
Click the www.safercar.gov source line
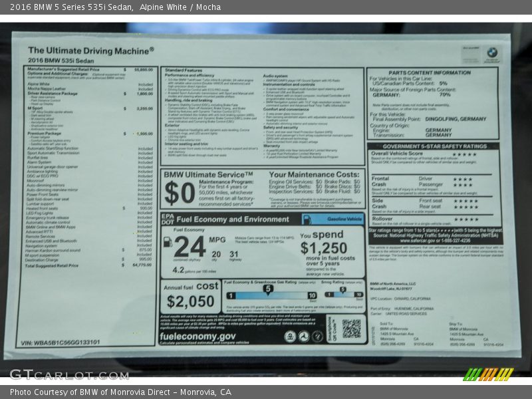tap(435, 241)
